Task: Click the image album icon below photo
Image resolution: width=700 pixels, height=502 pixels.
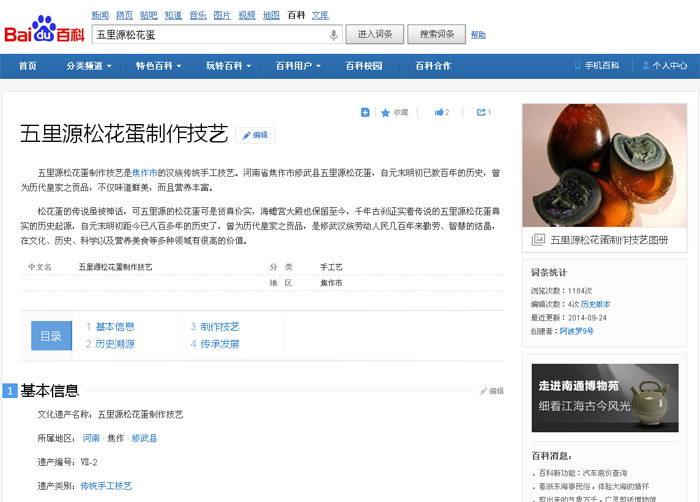Action: 538,240
